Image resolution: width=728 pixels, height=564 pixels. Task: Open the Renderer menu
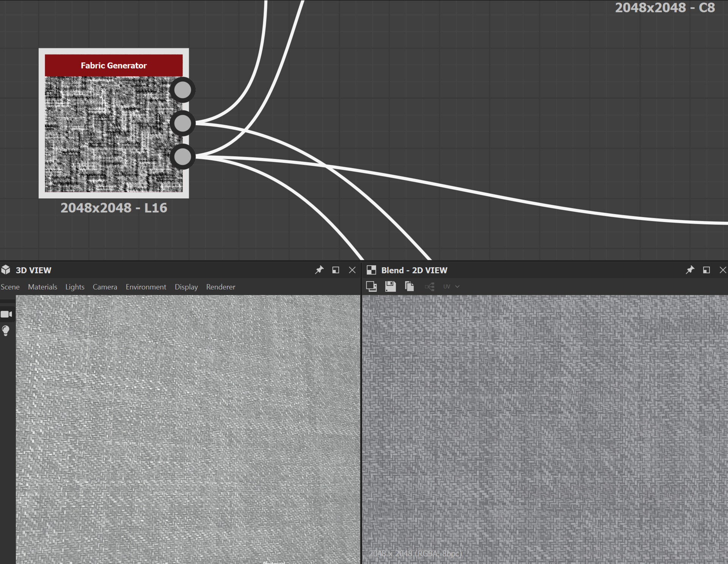click(221, 287)
